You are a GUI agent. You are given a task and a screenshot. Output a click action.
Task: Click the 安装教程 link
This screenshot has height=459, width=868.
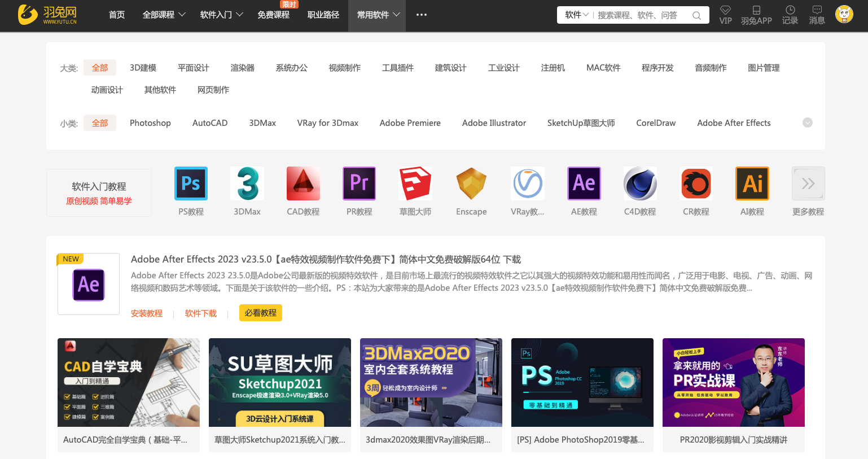147,313
